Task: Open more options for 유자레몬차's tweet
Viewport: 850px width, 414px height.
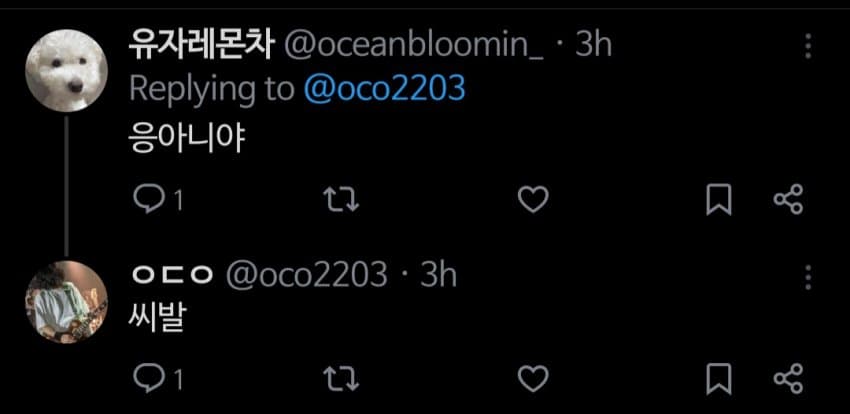Action: tap(808, 46)
